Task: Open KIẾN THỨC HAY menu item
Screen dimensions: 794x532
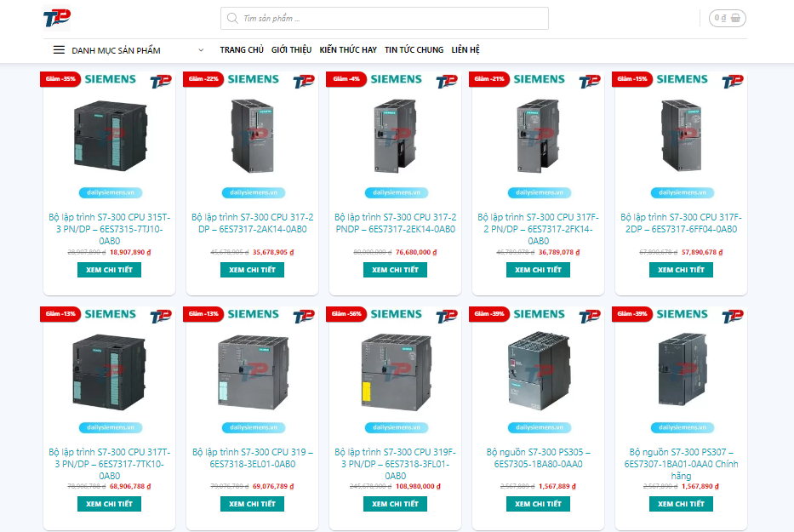Action: 348,49
